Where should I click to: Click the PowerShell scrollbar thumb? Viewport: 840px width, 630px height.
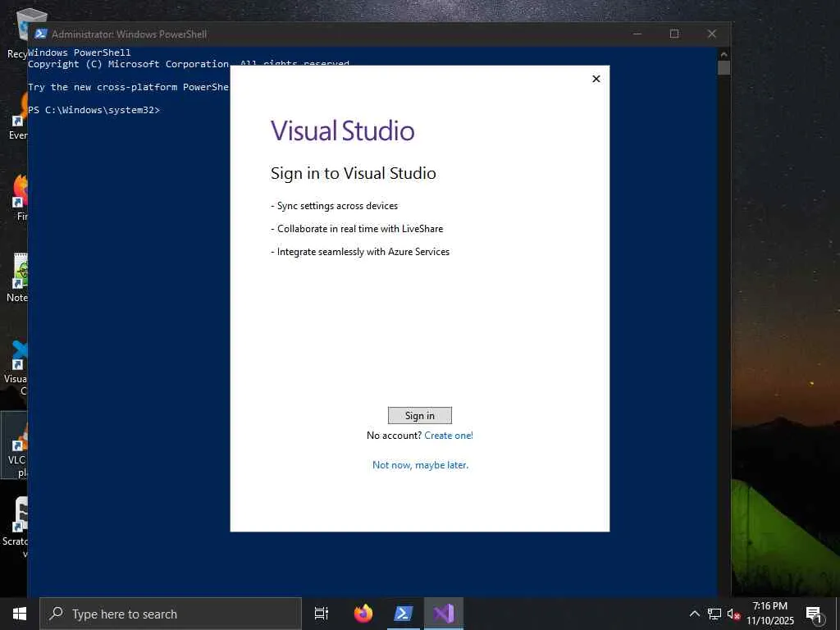pos(724,67)
